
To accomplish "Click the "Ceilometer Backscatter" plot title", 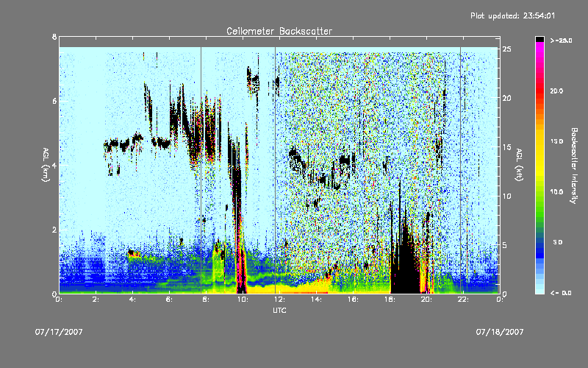I will coord(279,31).
